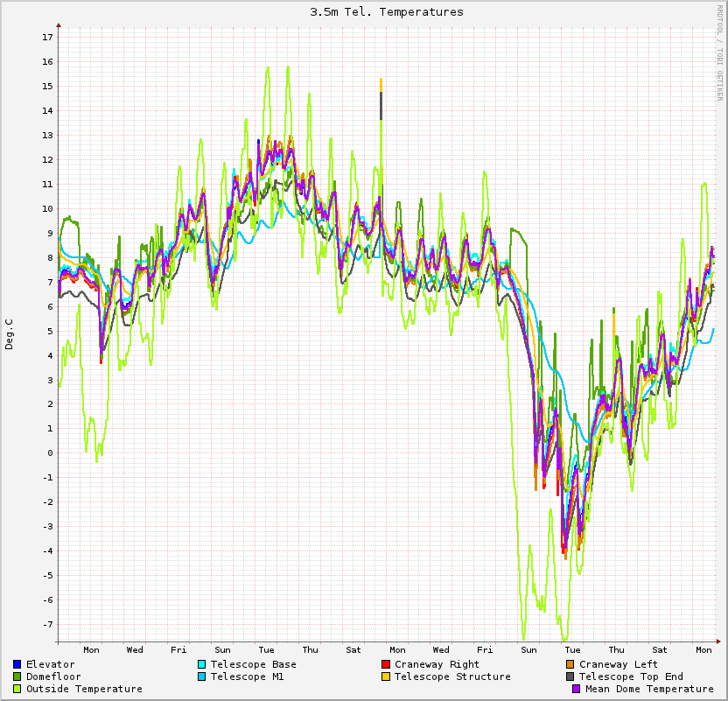Click the Outside Temperature legend color box

[x=17, y=689]
